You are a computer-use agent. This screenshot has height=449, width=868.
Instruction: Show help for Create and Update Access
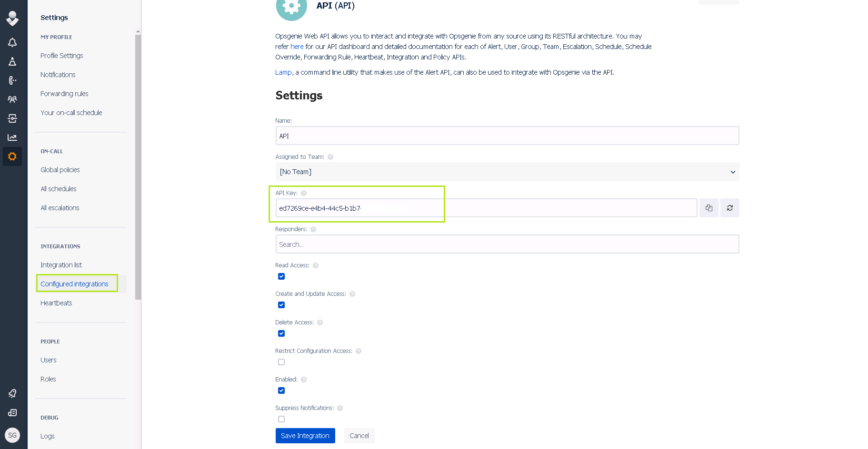(x=352, y=294)
